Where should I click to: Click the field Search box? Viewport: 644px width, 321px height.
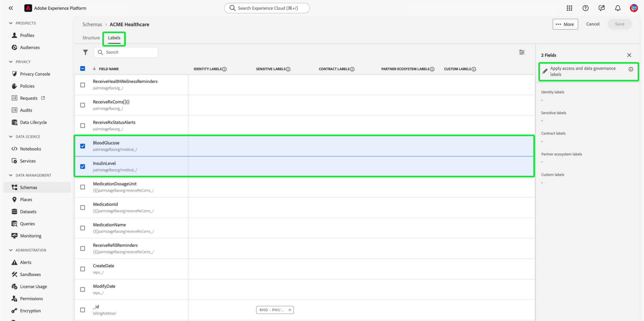pos(126,52)
